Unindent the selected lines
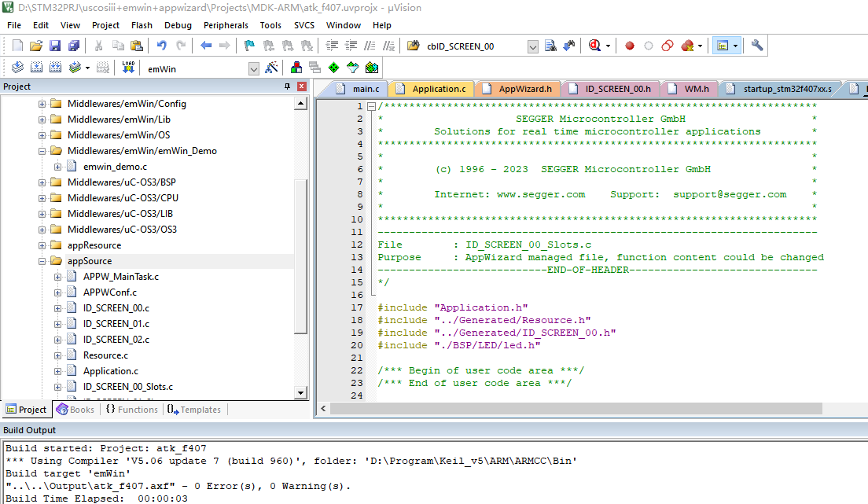This screenshot has height=504, width=868. click(x=351, y=46)
